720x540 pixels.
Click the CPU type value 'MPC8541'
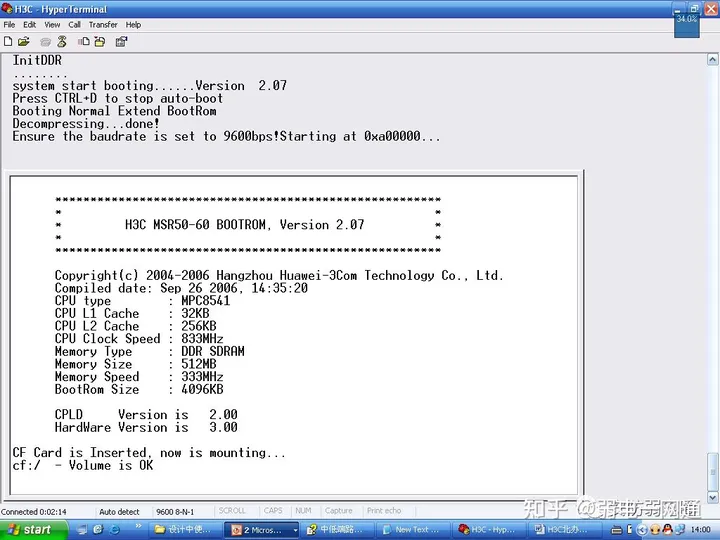coord(206,301)
